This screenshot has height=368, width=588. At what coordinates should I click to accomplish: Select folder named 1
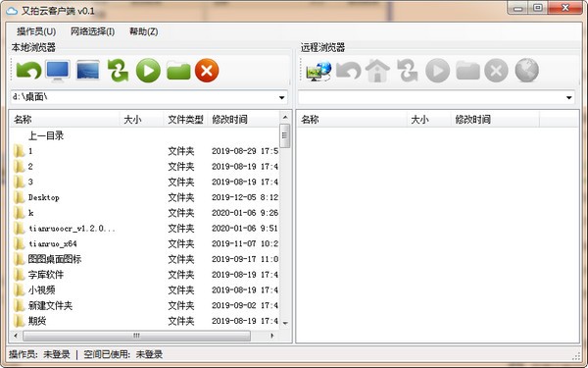(x=30, y=151)
